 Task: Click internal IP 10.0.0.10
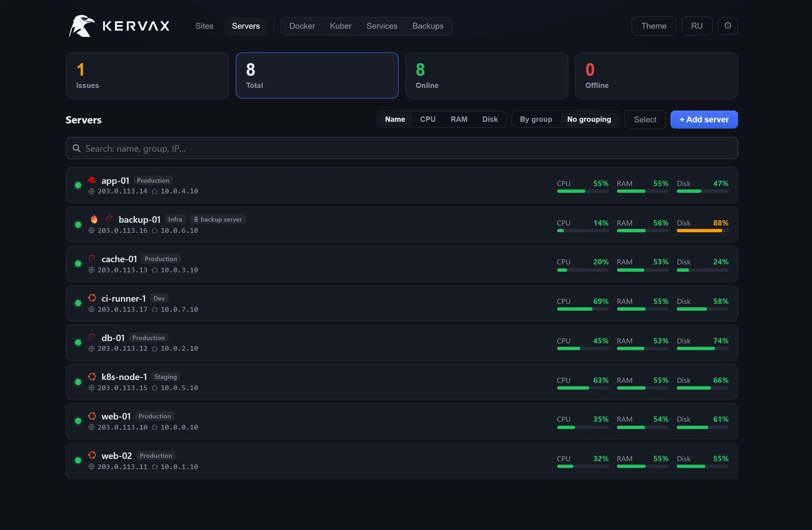click(179, 427)
